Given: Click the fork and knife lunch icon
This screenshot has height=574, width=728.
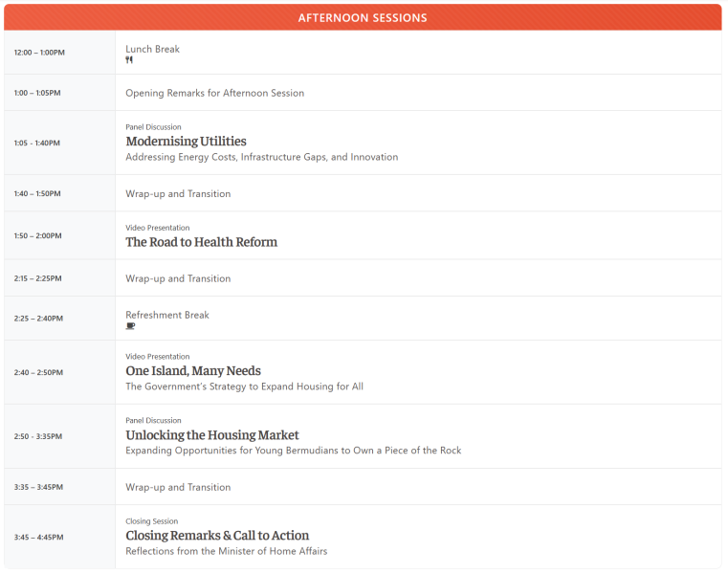Looking at the screenshot, I should pyautogui.click(x=129, y=60).
